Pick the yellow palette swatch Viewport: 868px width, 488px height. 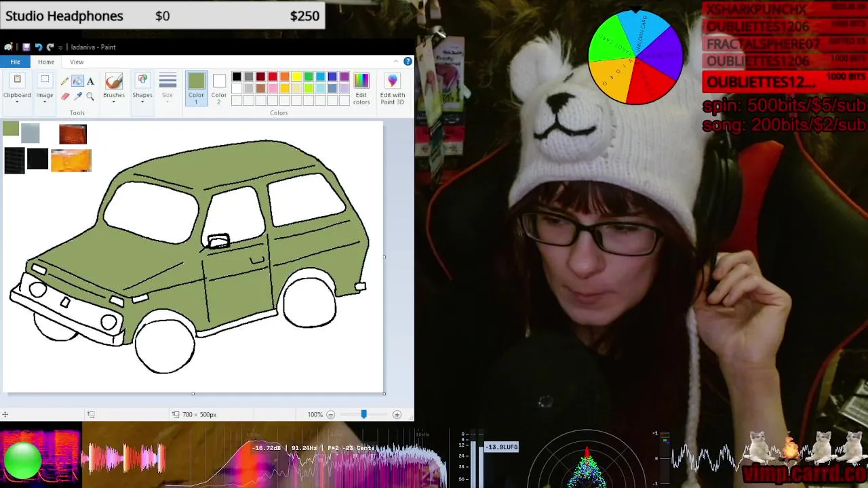point(296,77)
